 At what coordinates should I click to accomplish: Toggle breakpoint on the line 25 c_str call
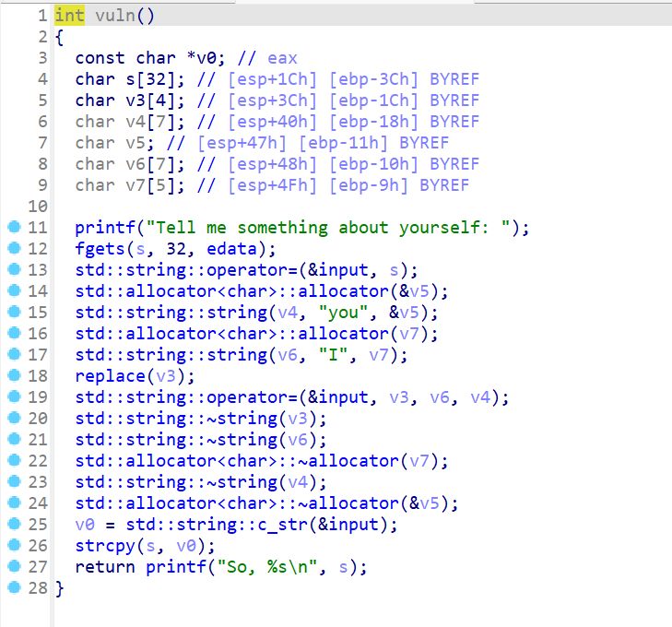pos(12,525)
